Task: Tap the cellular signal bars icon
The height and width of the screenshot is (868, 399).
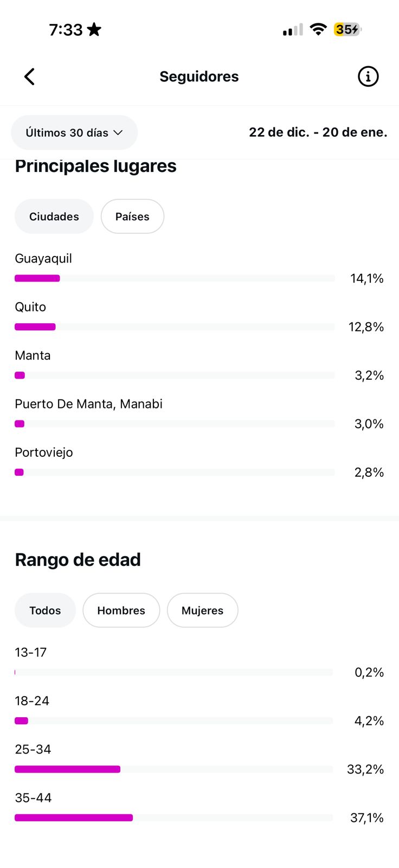Action: coord(293,30)
